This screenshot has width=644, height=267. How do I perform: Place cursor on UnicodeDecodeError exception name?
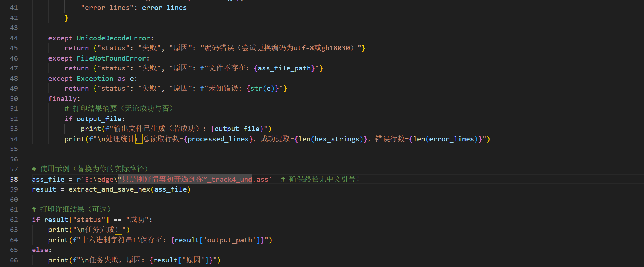coord(113,38)
